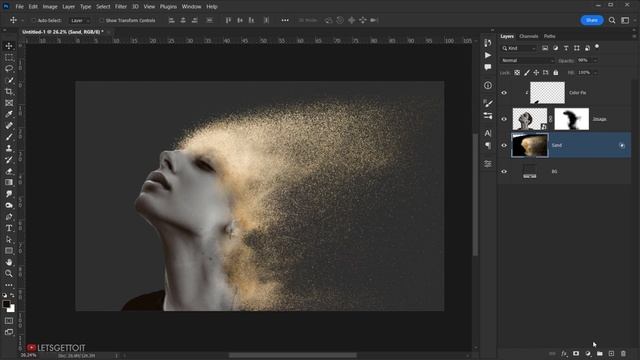Open the Fill value dropdown arrow
This screenshot has width=640, height=360.
coord(595,73)
